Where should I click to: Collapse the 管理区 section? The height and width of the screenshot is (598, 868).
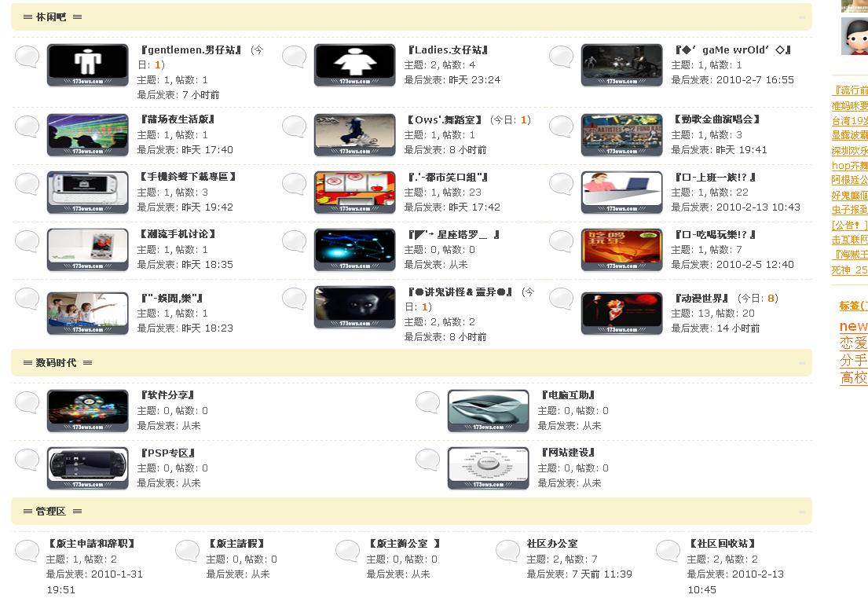pyautogui.click(x=801, y=512)
